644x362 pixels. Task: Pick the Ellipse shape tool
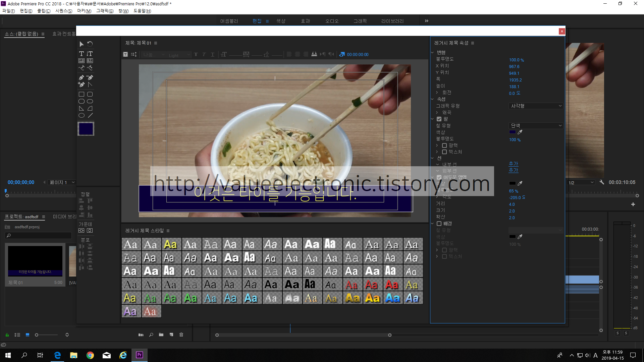pyautogui.click(x=81, y=115)
